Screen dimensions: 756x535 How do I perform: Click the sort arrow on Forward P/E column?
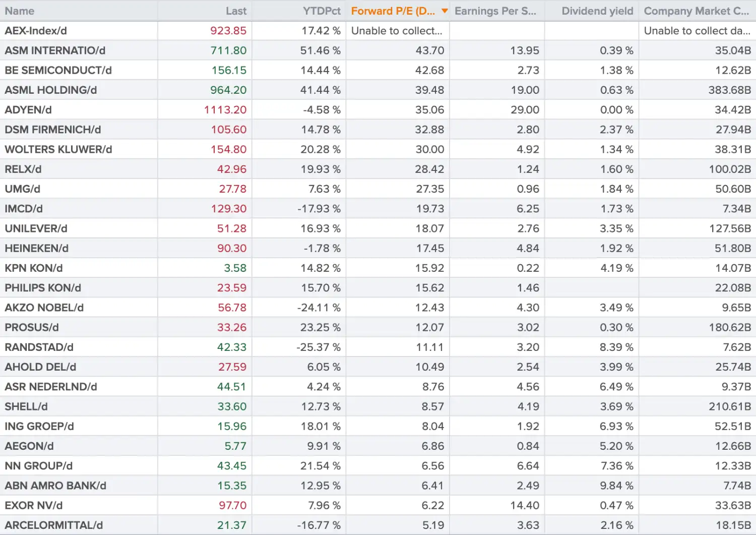[445, 11]
